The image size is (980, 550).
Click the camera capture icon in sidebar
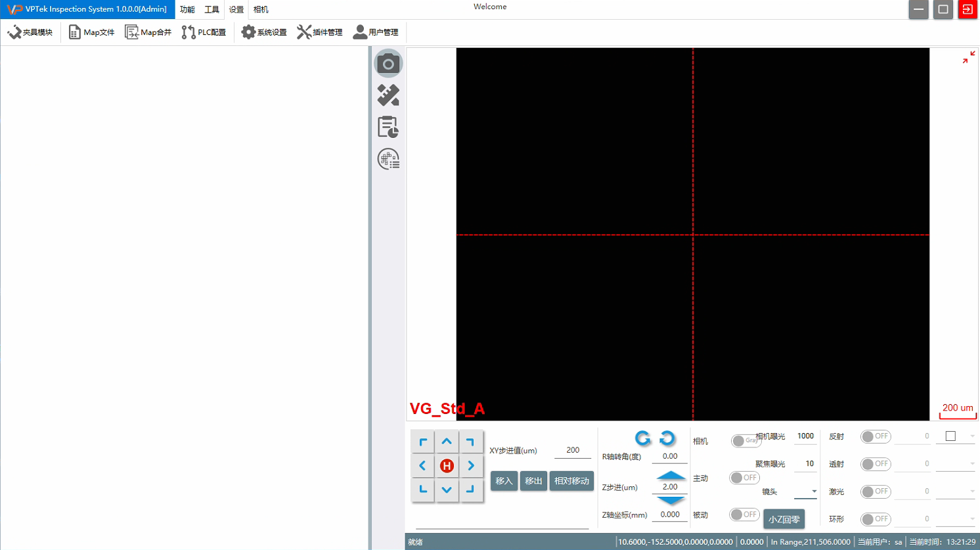click(x=388, y=64)
